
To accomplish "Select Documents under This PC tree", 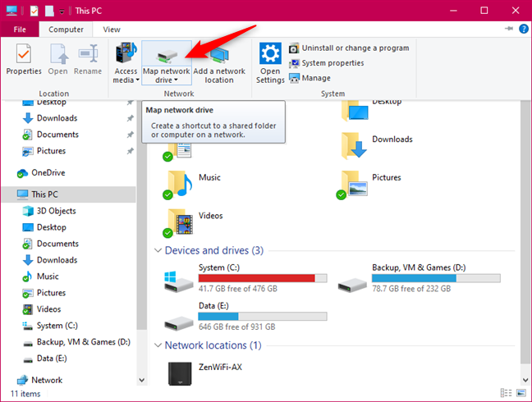I will [x=57, y=244].
